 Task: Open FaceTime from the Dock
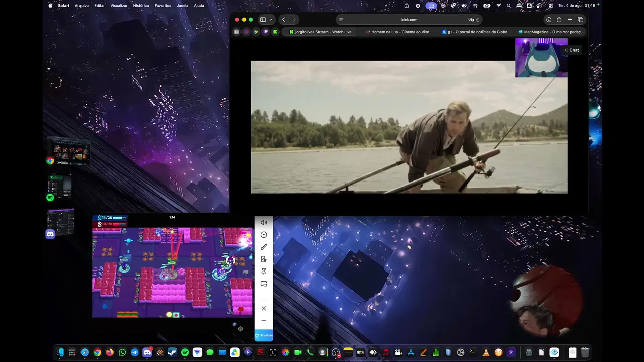coord(298,353)
